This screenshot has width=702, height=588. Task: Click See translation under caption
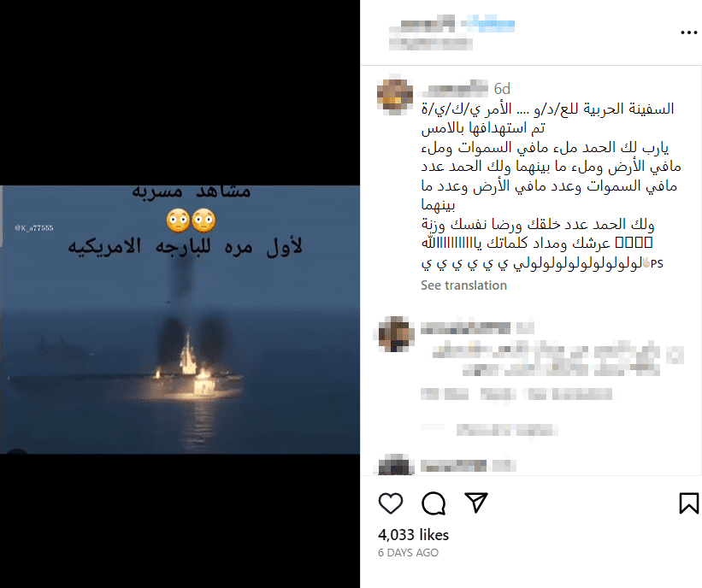coord(463,285)
